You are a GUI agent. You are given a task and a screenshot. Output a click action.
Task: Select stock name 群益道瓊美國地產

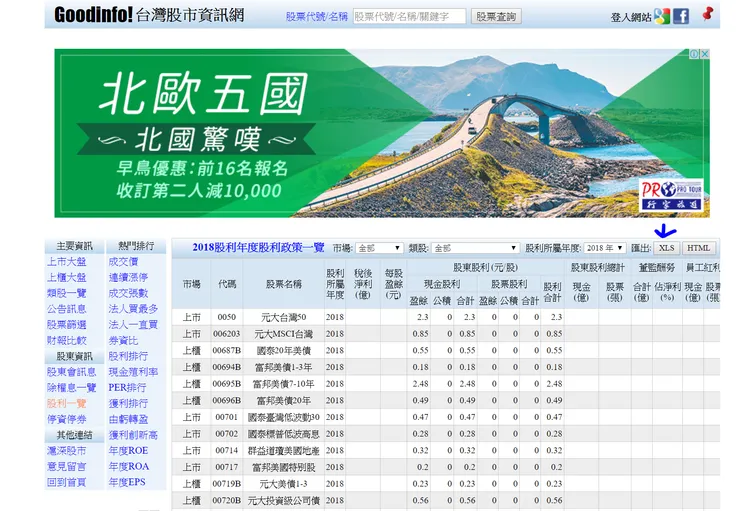click(x=284, y=451)
